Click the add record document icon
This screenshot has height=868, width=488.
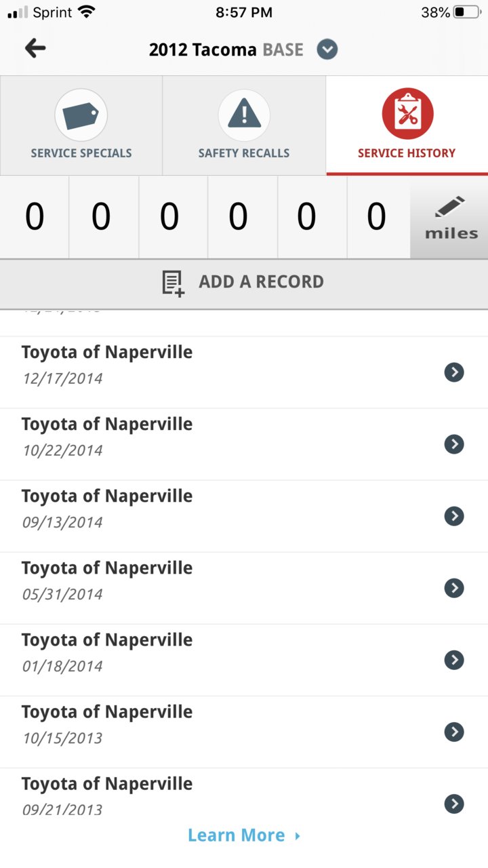tap(173, 283)
